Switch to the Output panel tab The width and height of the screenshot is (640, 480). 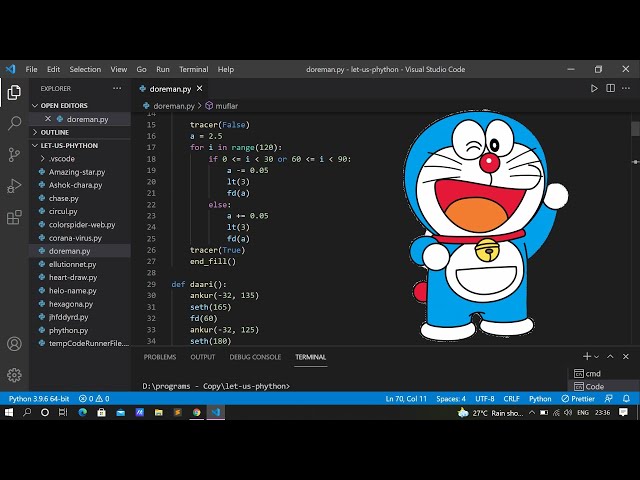coord(202,357)
